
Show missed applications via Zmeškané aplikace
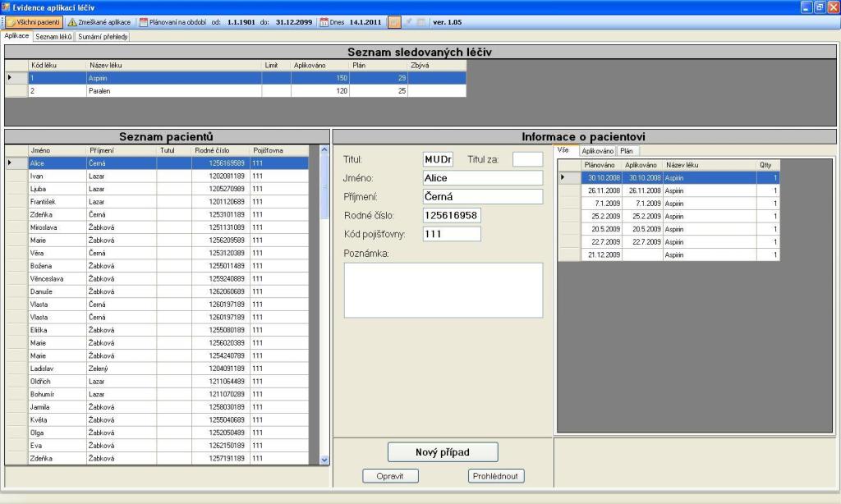coord(99,22)
